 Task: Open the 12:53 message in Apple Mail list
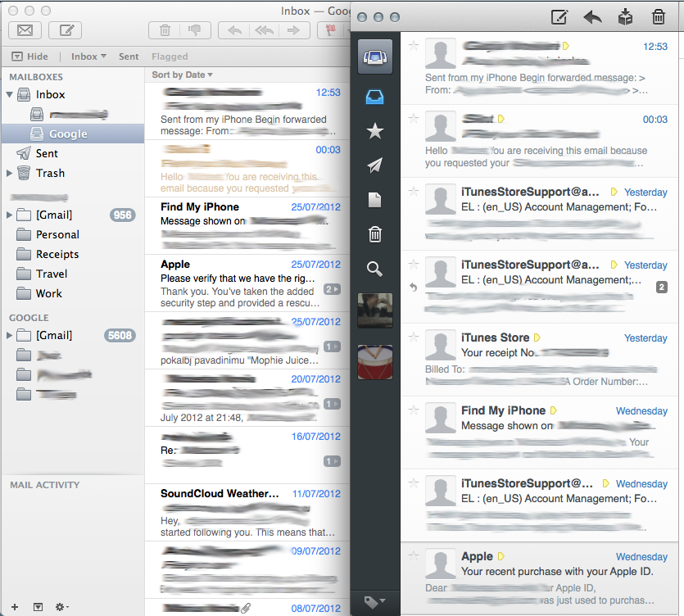pyautogui.click(x=247, y=111)
